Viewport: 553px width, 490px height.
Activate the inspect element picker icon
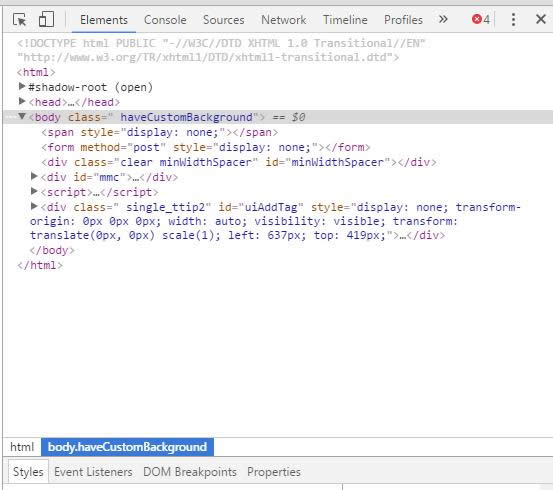click(x=19, y=19)
